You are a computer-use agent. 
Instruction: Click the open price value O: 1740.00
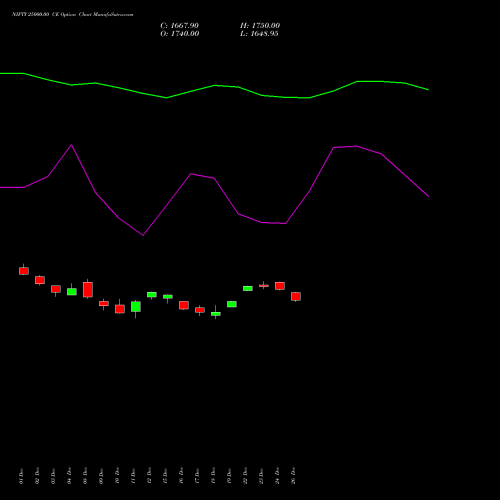point(180,34)
